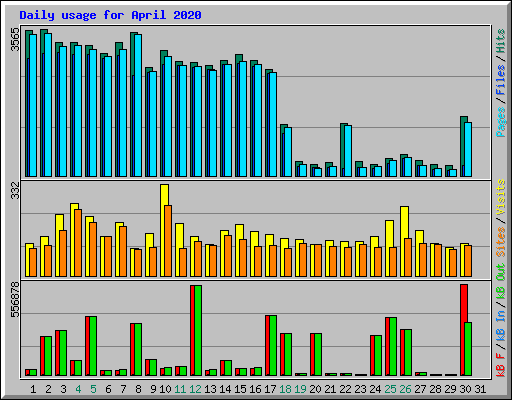Select day 29 on the x-axis
Screen dimensions: 512x400
(450, 389)
